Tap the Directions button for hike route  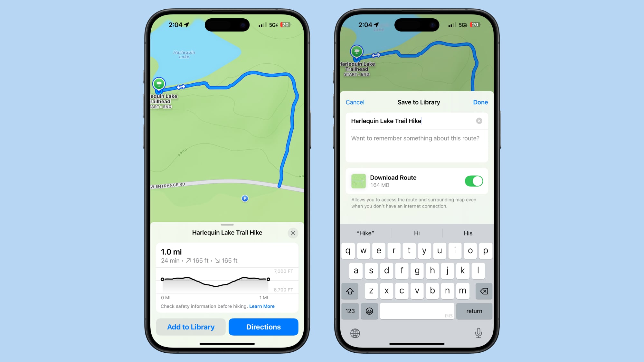point(263,327)
